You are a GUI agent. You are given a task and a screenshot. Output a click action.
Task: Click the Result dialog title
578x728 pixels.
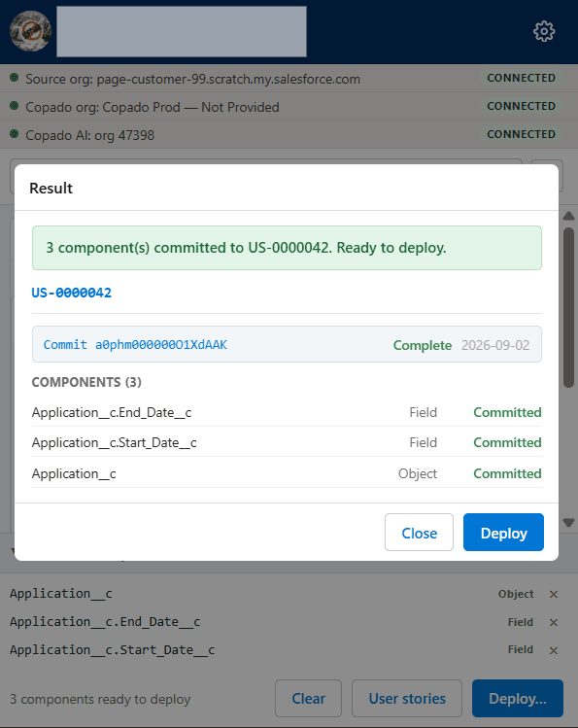click(51, 188)
